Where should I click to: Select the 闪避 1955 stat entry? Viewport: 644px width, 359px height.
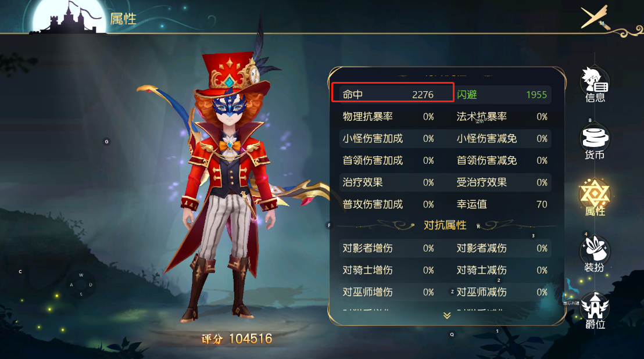coord(502,94)
